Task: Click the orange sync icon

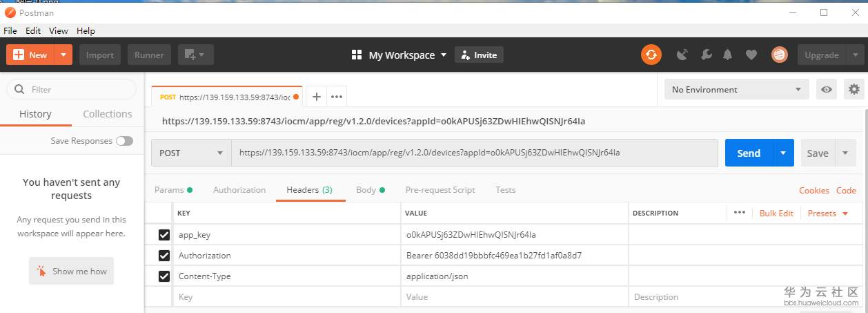Action: 651,55
